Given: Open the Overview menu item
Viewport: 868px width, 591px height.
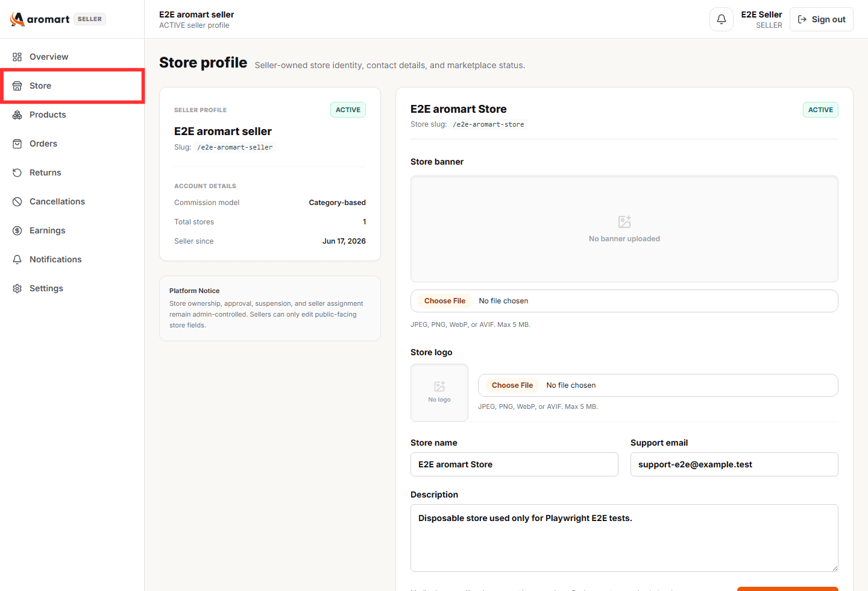Looking at the screenshot, I should tap(72, 57).
